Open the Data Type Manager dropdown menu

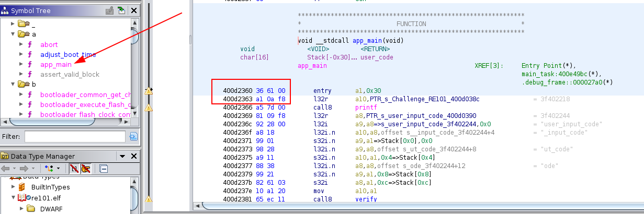(122, 156)
